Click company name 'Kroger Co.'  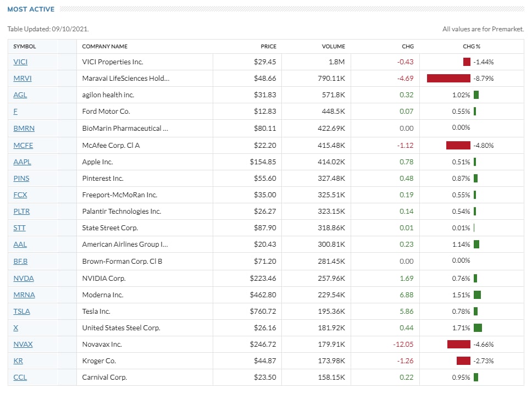(x=99, y=360)
